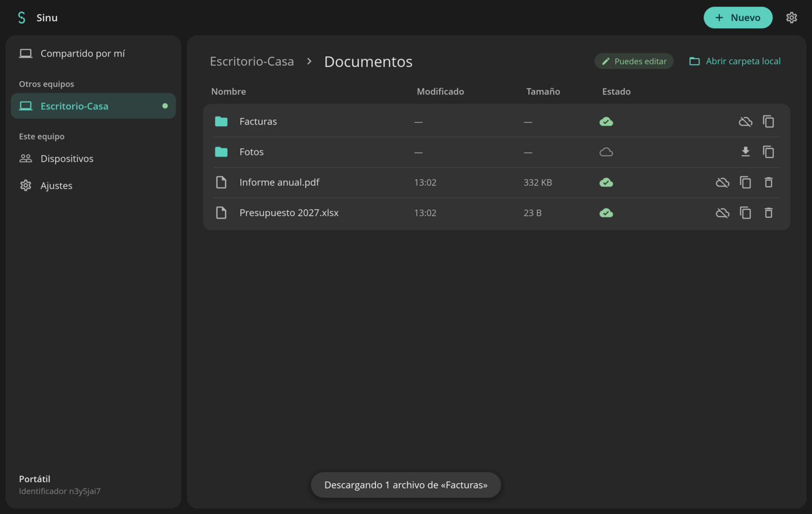This screenshot has height=514, width=812.
Task: Click the 332 KB size value
Action: coord(538,183)
